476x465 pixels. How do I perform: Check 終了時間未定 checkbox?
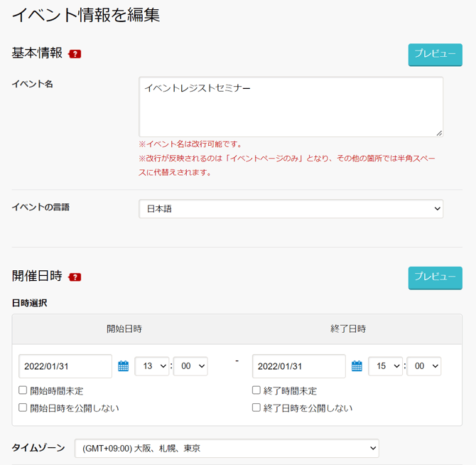[x=256, y=390]
